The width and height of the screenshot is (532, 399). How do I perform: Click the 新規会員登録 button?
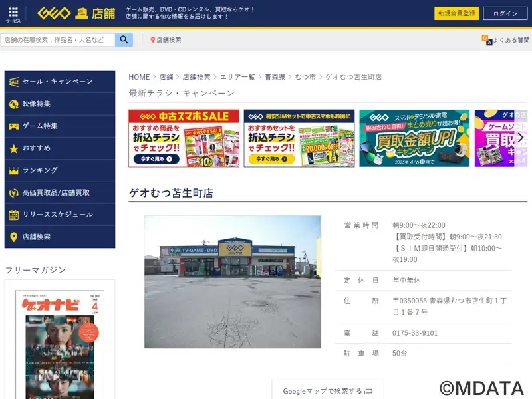click(456, 13)
